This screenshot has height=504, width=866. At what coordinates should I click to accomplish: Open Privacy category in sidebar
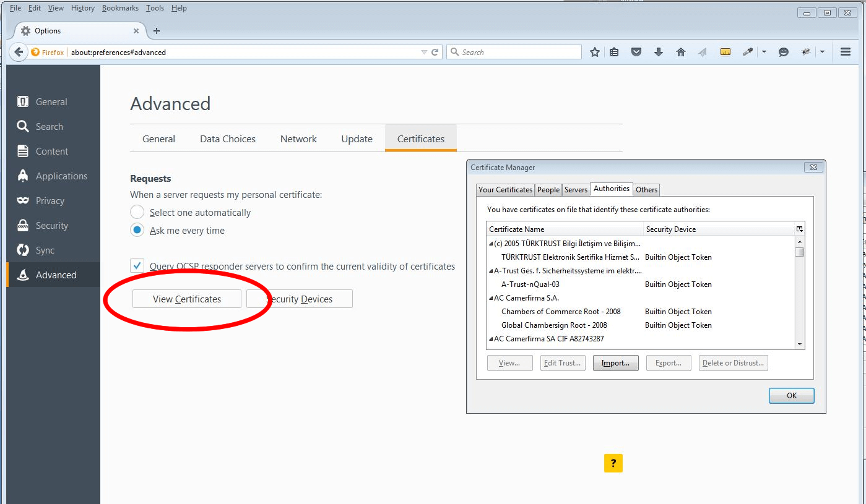click(53, 201)
